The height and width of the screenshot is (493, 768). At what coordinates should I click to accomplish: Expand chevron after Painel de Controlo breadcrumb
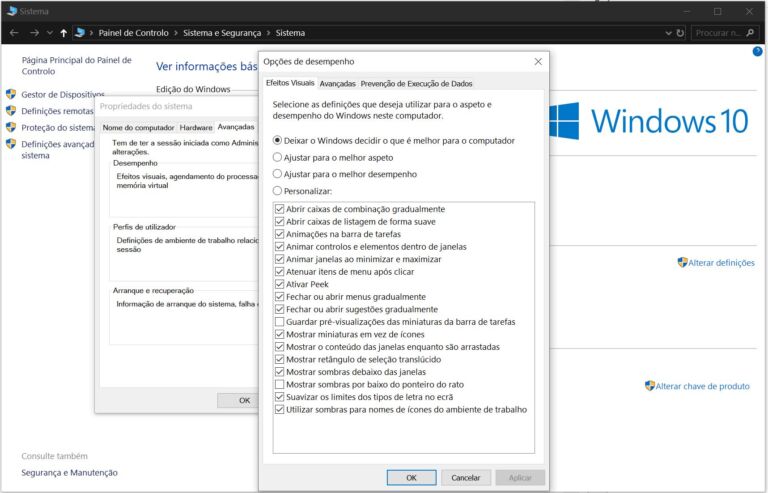coord(175,33)
